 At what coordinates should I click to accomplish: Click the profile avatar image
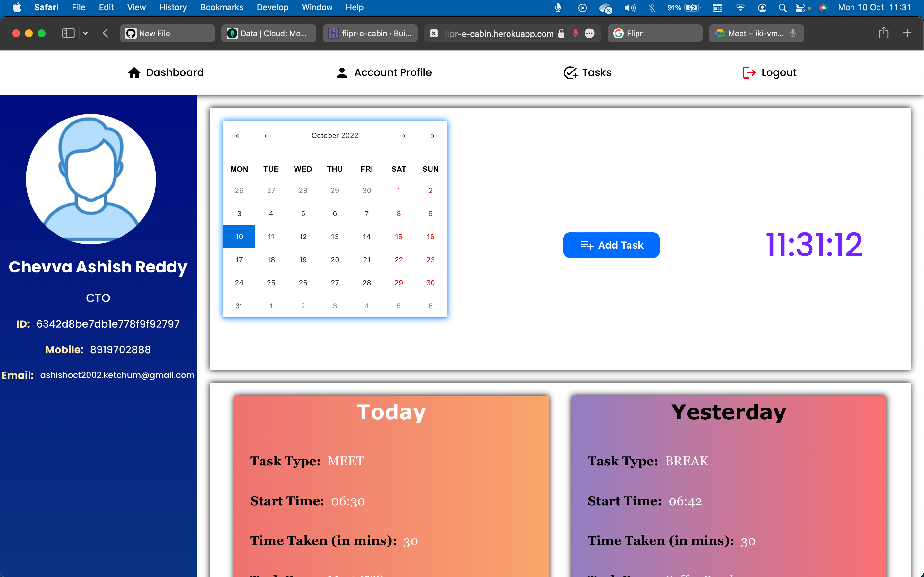(91, 179)
